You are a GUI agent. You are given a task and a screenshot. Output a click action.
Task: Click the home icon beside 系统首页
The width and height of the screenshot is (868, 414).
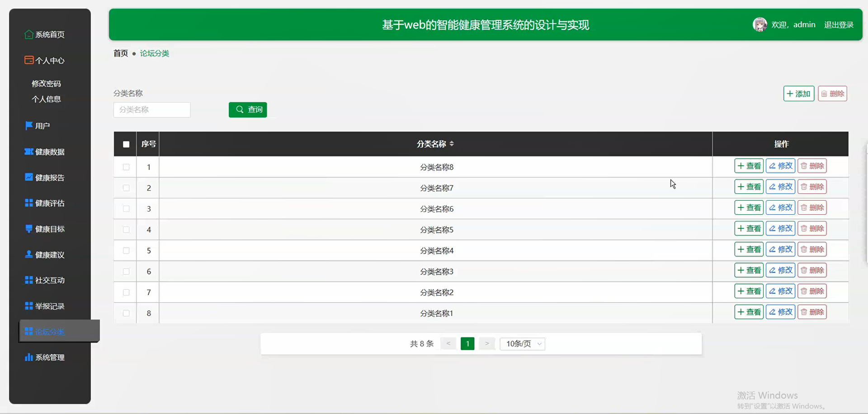tap(29, 34)
